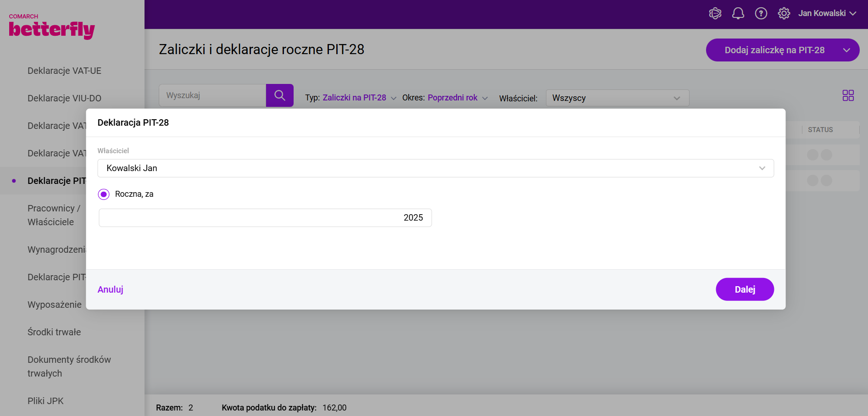
Task: Open the notifications bell
Action: (x=738, y=14)
